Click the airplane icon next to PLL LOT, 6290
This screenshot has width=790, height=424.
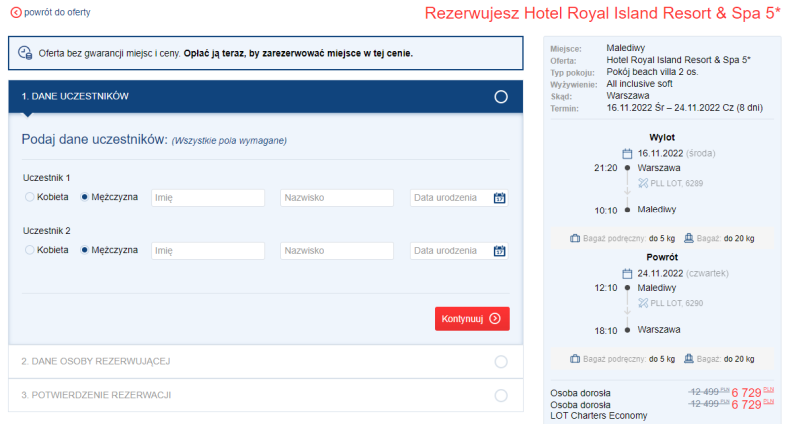click(x=643, y=303)
